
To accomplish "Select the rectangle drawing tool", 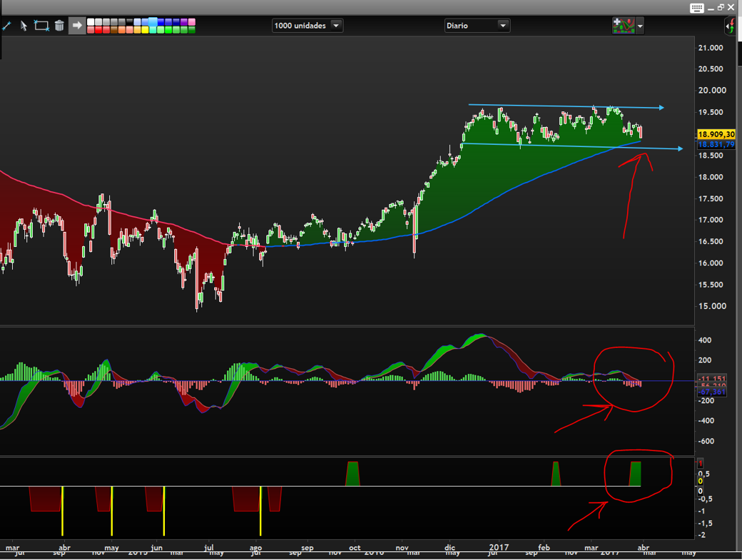I will 41,26.
